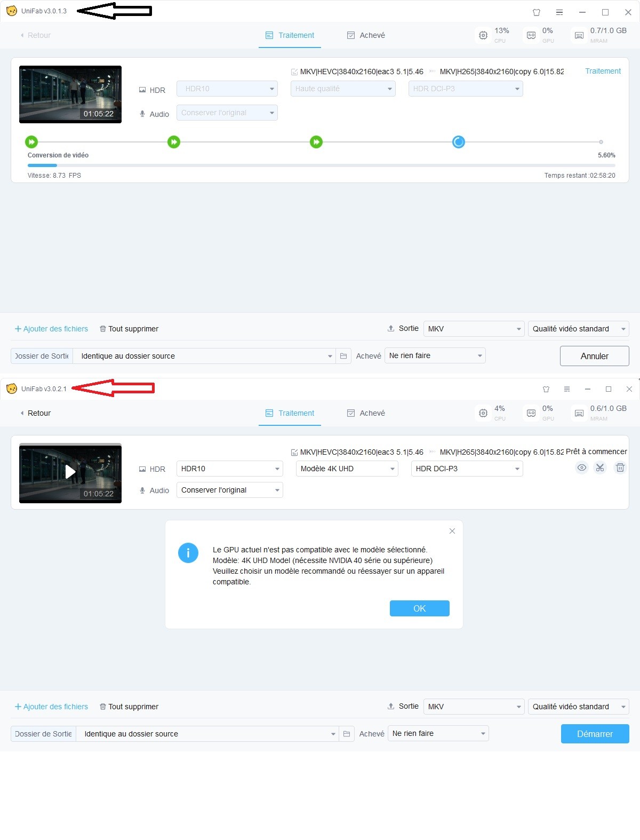Screen dimensions: 640x840
Task: Click UniFab logo in v3.0.2.1 title bar
Action: [x=12, y=389]
